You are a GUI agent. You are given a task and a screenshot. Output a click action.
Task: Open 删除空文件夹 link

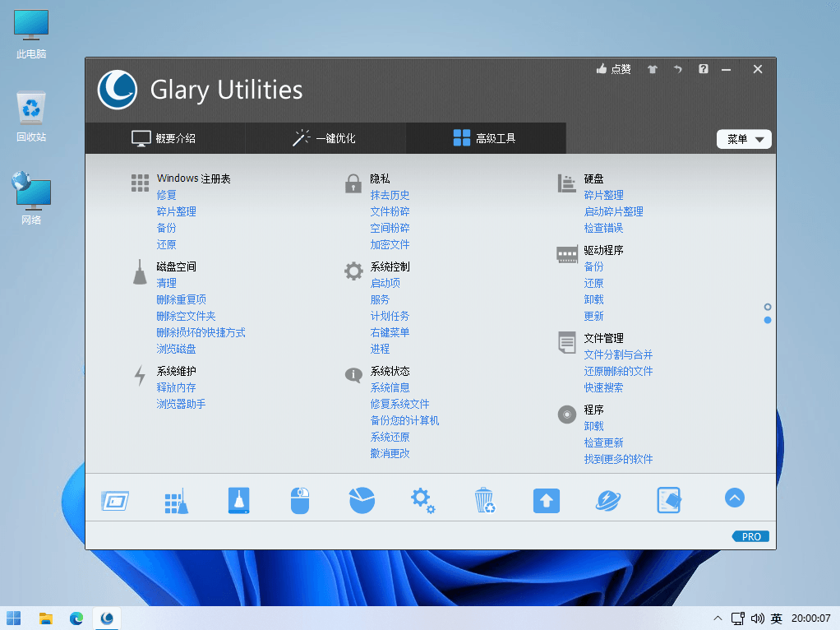coord(186,317)
